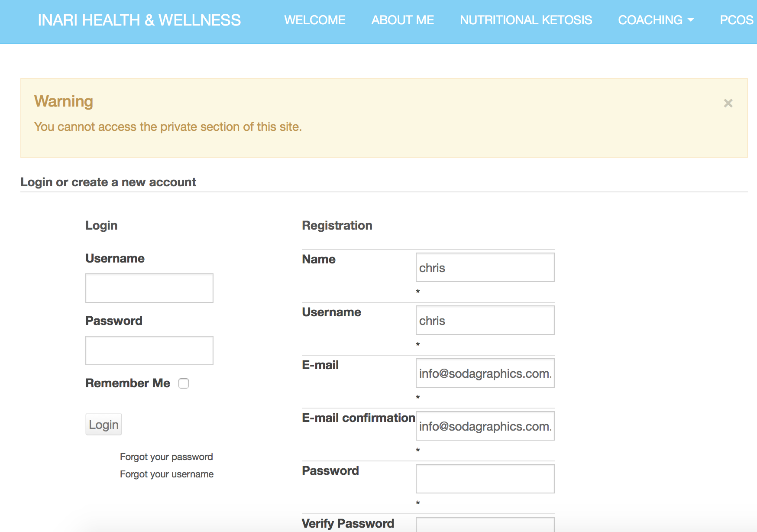The height and width of the screenshot is (532, 757).
Task: Open the Forgot your username link
Action: click(167, 474)
